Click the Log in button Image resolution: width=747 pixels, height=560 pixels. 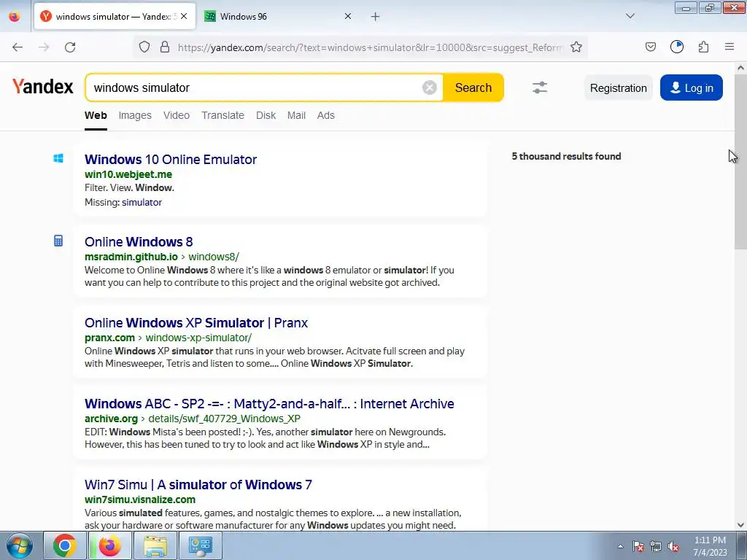click(x=692, y=88)
